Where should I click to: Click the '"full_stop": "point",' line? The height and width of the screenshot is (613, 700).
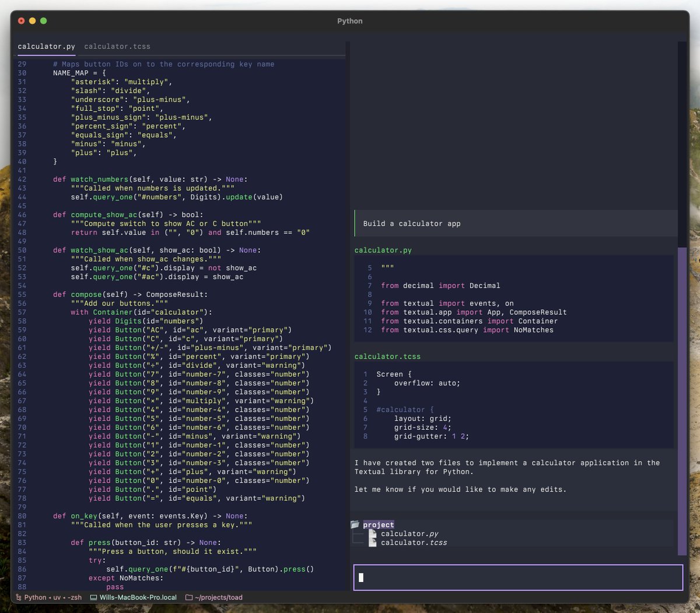point(117,108)
